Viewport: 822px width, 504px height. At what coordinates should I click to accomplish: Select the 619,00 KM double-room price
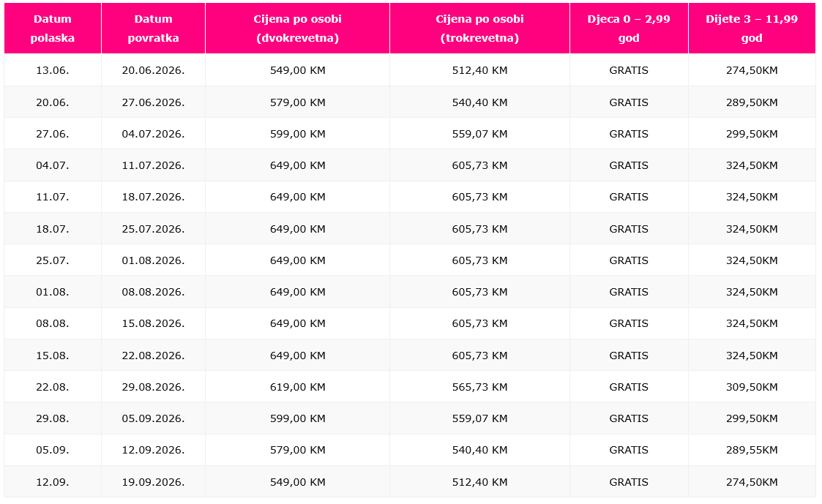coord(297,387)
